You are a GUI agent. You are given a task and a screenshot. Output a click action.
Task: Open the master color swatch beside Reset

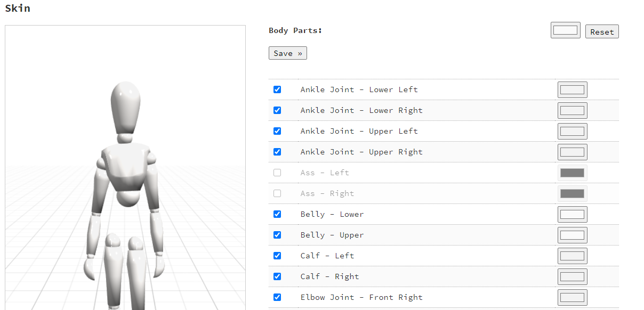pyautogui.click(x=565, y=30)
